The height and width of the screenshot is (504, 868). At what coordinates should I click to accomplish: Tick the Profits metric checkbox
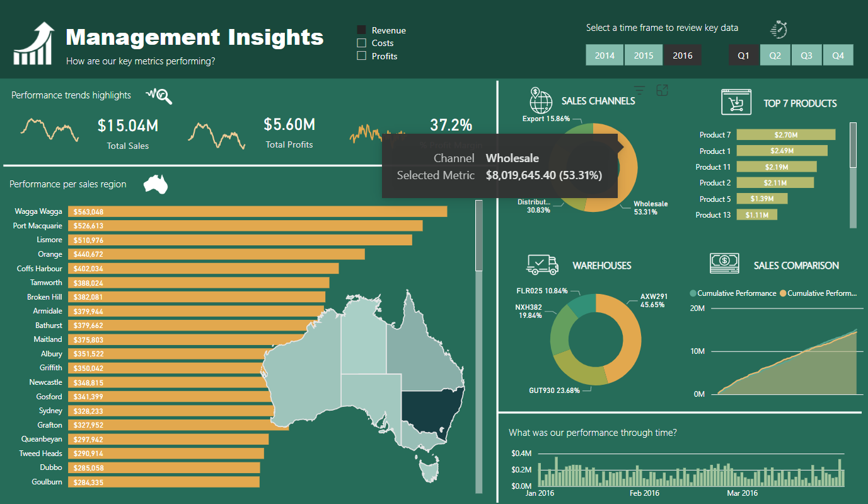[x=362, y=56]
